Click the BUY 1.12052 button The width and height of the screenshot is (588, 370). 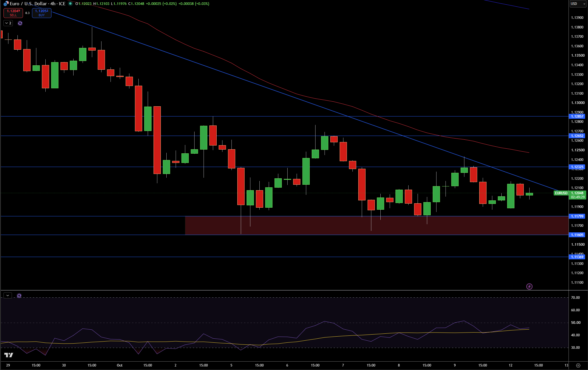click(x=42, y=13)
